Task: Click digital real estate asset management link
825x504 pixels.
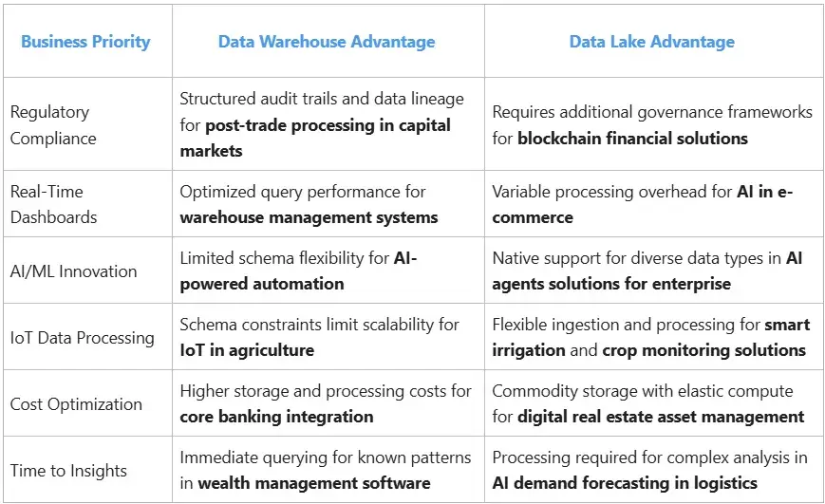Action: coord(661,417)
